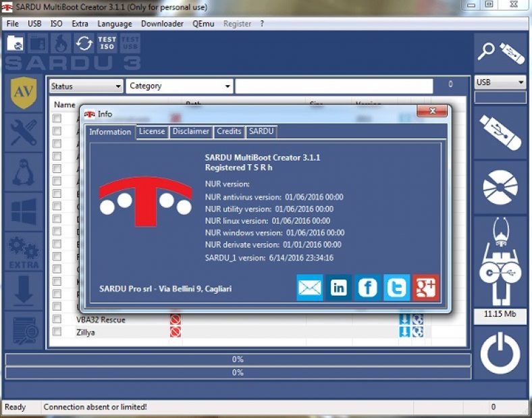Close the Info dialog
This screenshot has height=418, width=532.
click(432, 111)
